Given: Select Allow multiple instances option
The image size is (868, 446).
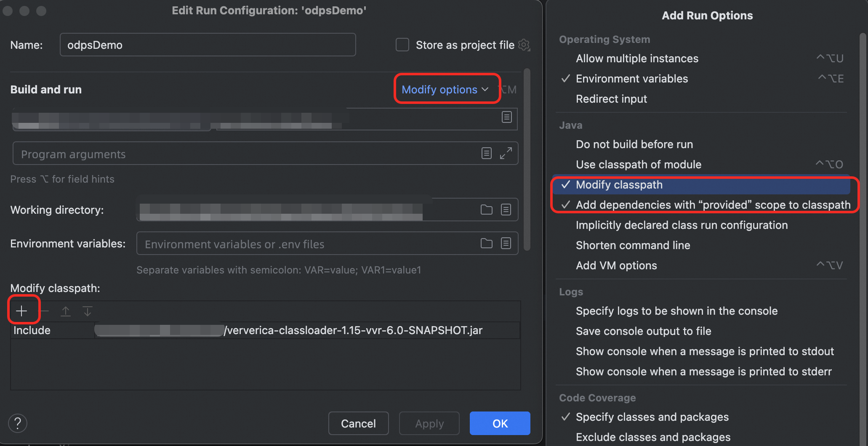Looking at the screenshot, I should pos(637,58).
